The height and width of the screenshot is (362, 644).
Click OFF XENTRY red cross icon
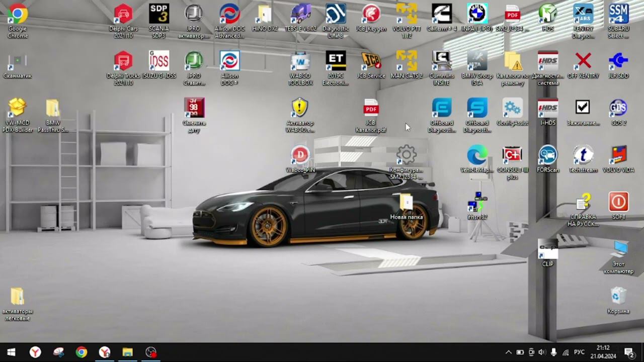point(583,65)
